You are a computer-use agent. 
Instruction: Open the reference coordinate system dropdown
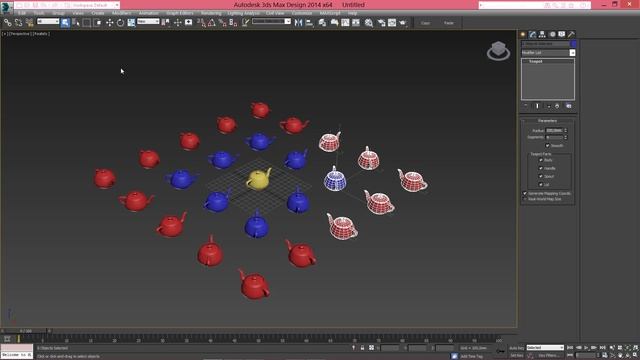click(148, 21)
